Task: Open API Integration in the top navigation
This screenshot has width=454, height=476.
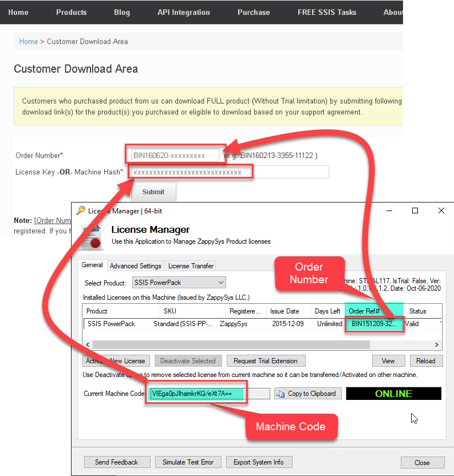Action: [184, 12]
